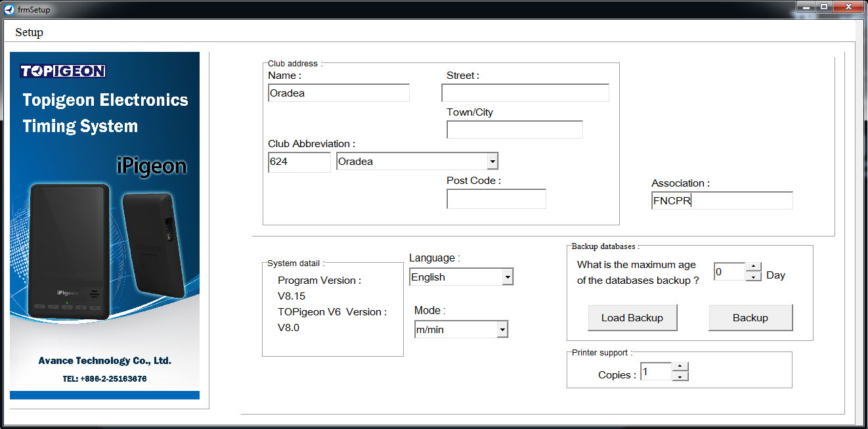Screen dimensions: 868x429
Task: Click the Association text field
Action: [x=721, y=201]
